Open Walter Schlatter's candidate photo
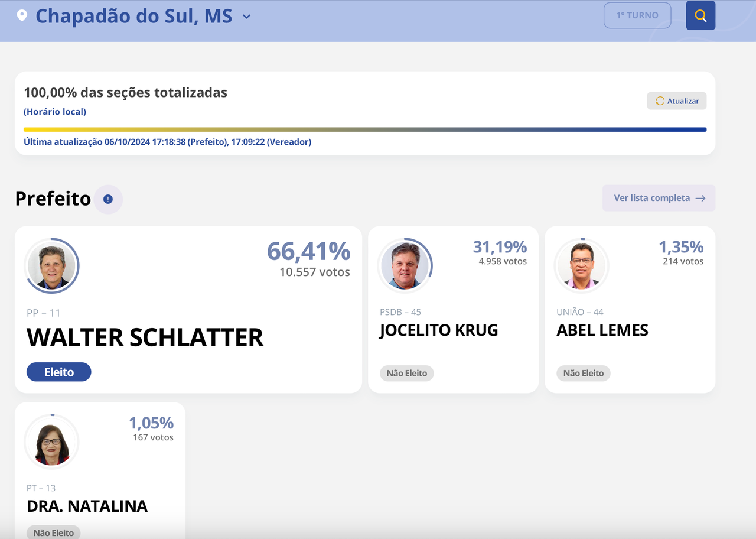 tap(51, 266)
